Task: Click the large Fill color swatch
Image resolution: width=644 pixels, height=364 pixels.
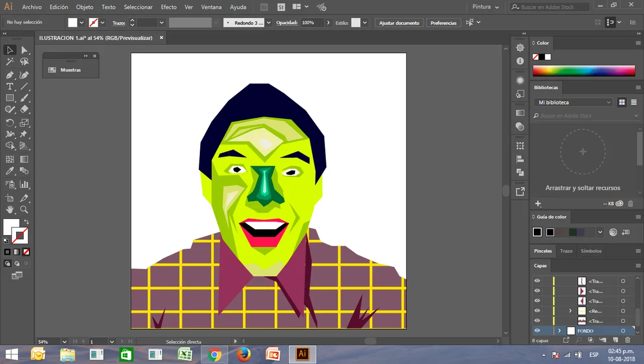Action: coord(11,227)
